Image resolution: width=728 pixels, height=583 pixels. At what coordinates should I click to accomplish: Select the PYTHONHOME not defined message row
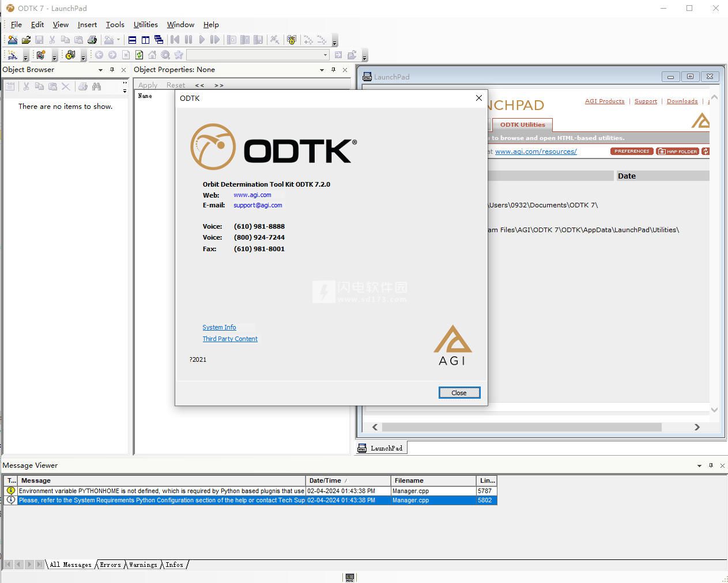point(250,491)
